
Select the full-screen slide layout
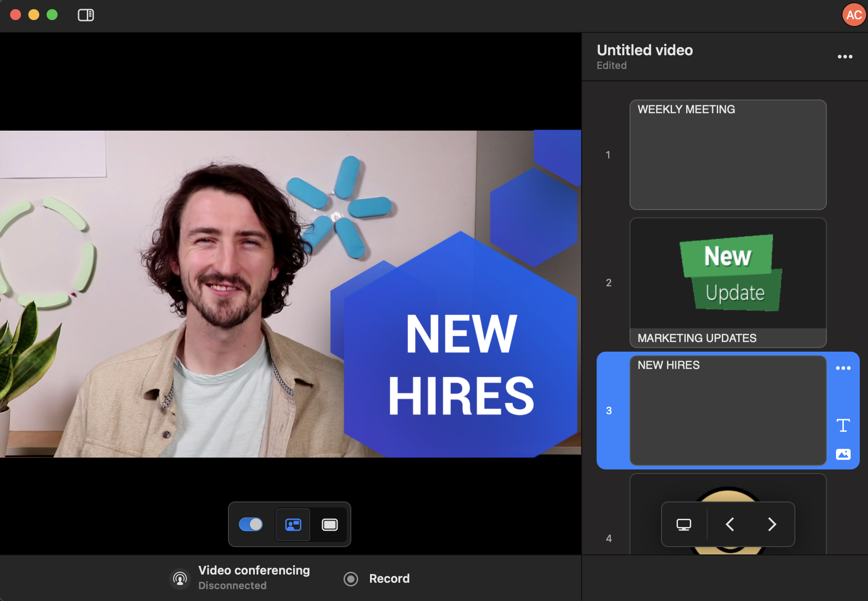(x=329, y=525)
